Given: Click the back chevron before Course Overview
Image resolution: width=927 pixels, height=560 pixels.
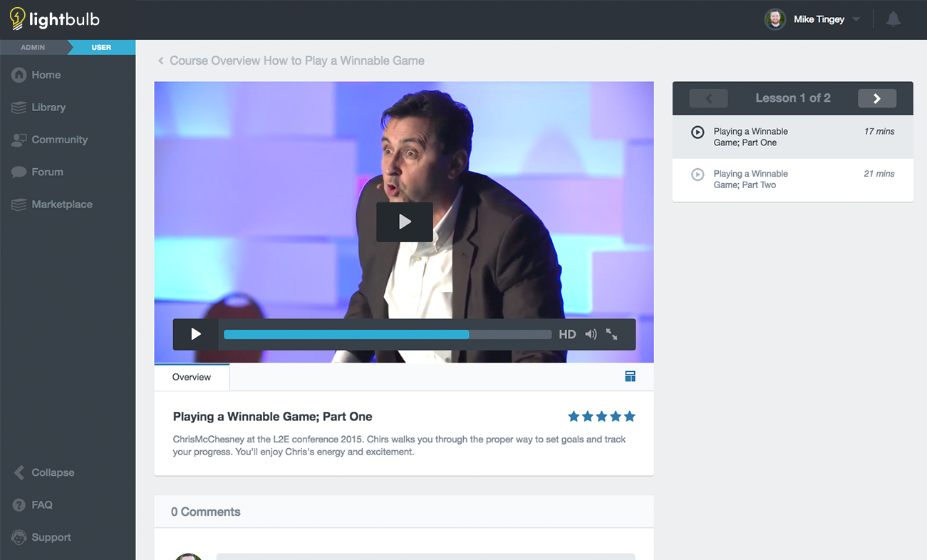Looking at the screenshot, I should (x=161, y=61).
